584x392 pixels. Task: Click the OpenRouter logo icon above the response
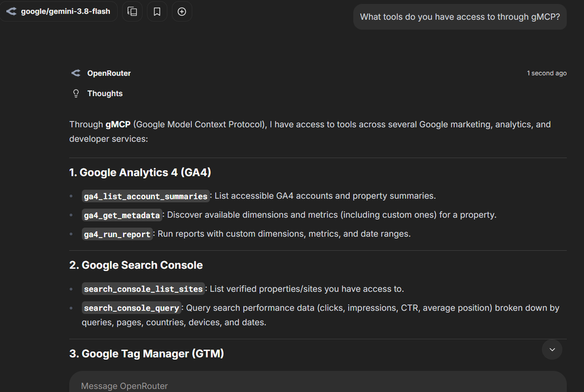(x=76, y=73)
